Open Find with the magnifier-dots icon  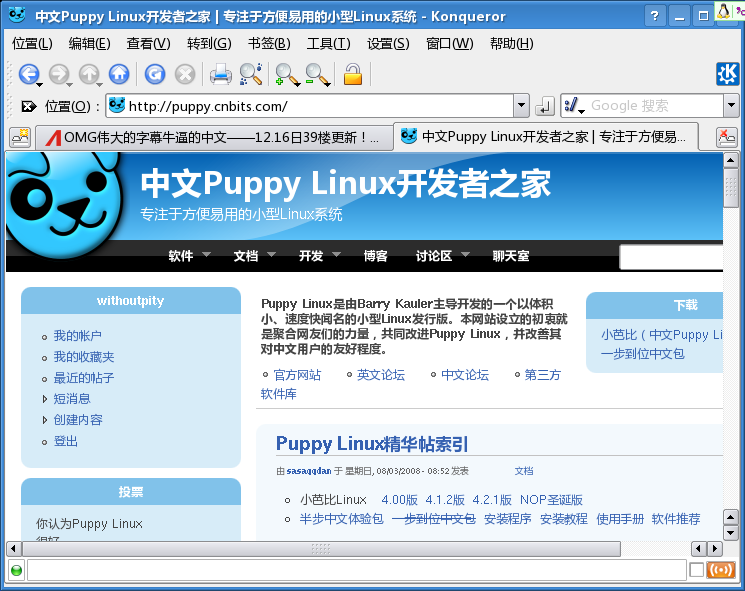(250, 74)
